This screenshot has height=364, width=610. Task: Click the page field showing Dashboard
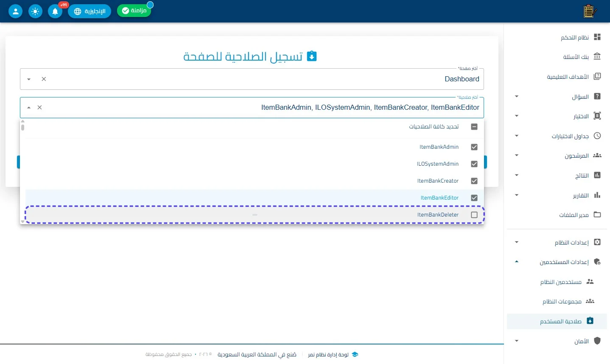pyautogui.click(x=252, y=79)
